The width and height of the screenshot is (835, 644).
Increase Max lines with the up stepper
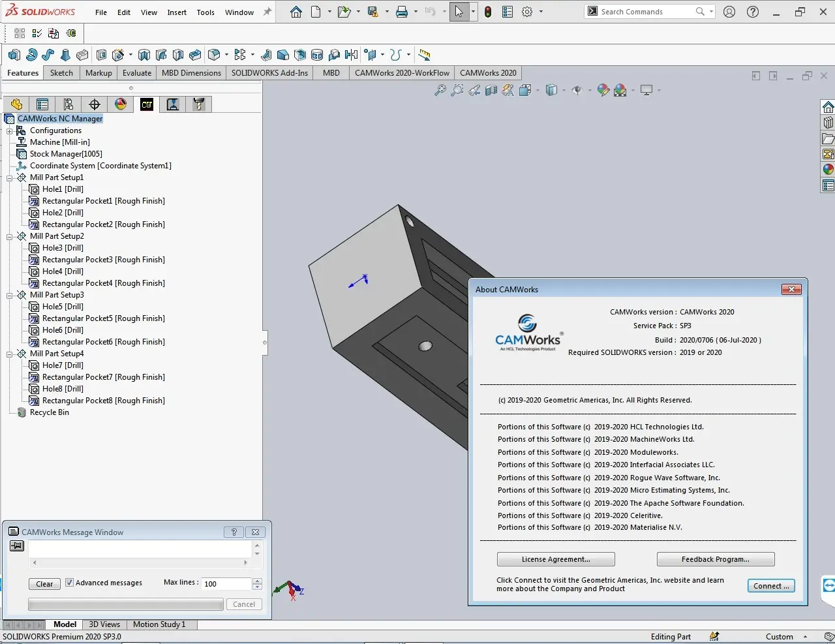258,581
